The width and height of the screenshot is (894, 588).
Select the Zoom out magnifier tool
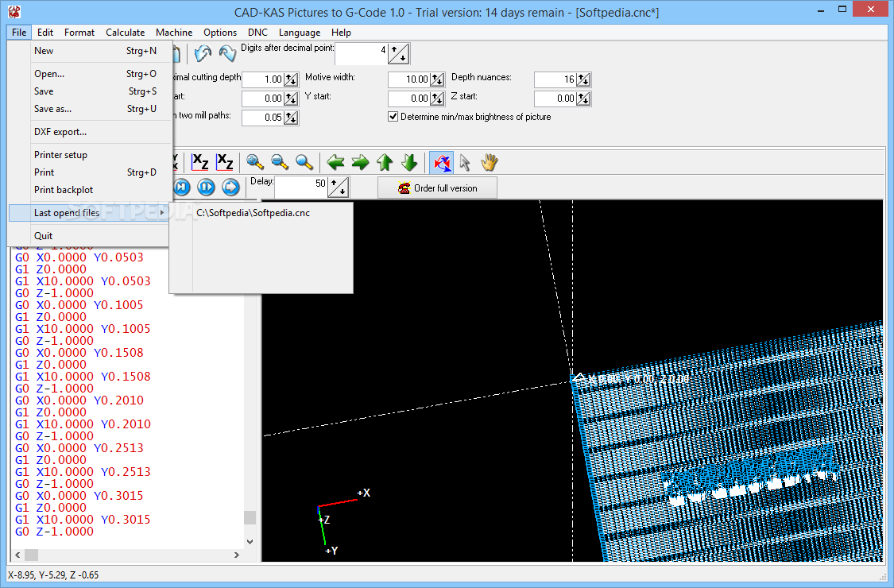(280, 162)
